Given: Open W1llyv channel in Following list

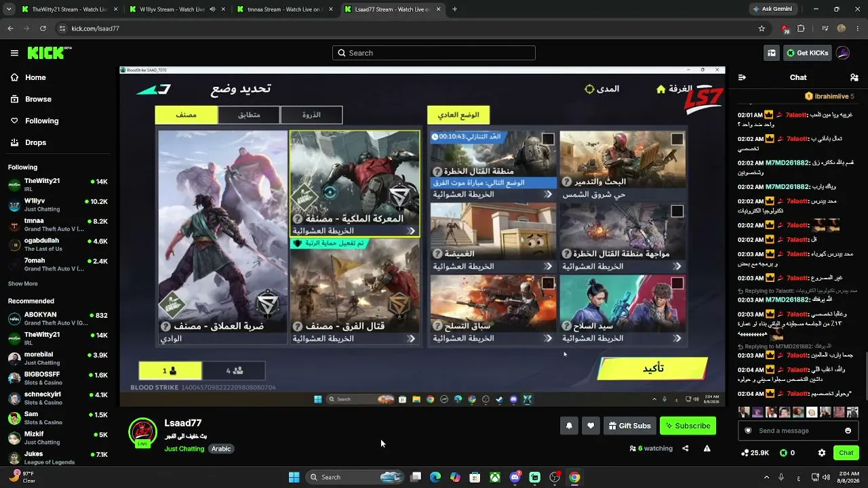Looking at the screenshot, I should [58, 205].
